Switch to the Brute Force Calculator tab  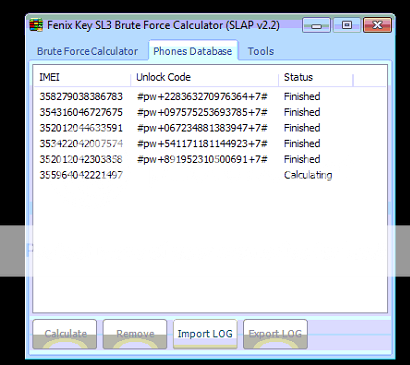[87, 51]
